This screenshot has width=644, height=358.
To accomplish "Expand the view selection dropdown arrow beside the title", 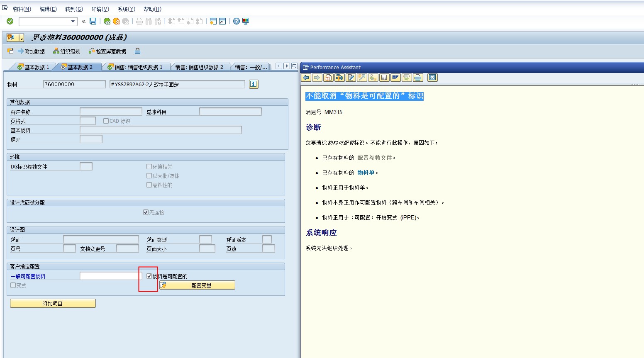I will 21,38.
